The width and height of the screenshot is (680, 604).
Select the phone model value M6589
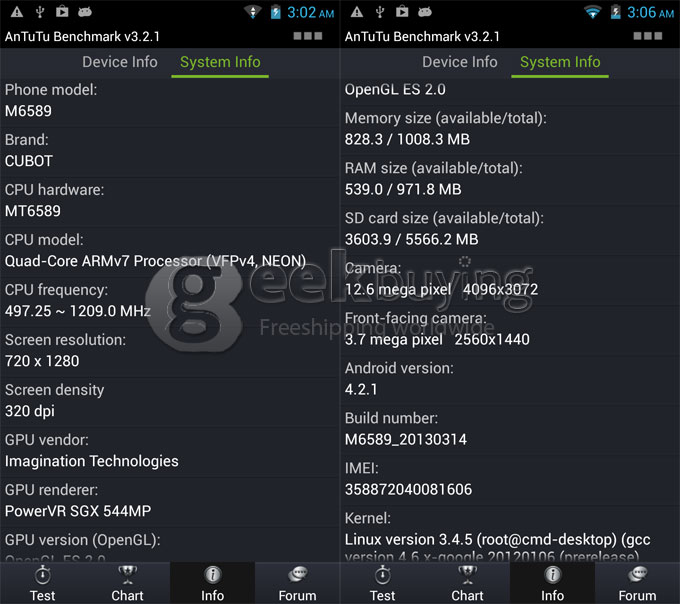(28, 111)
